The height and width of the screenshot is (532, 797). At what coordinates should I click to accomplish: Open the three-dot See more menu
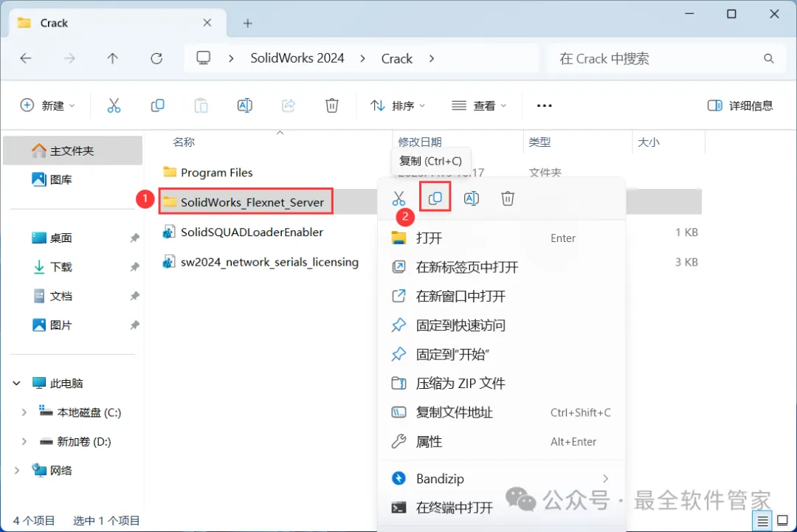545,106
